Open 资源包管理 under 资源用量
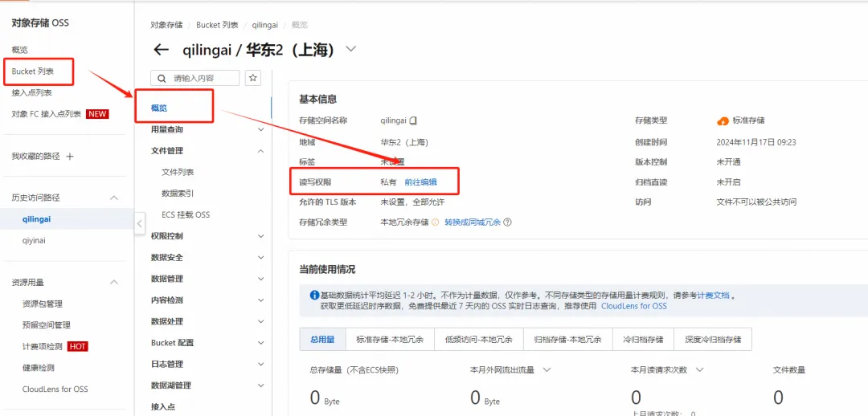This screenshot has width=868, height=416. [42, 304]
